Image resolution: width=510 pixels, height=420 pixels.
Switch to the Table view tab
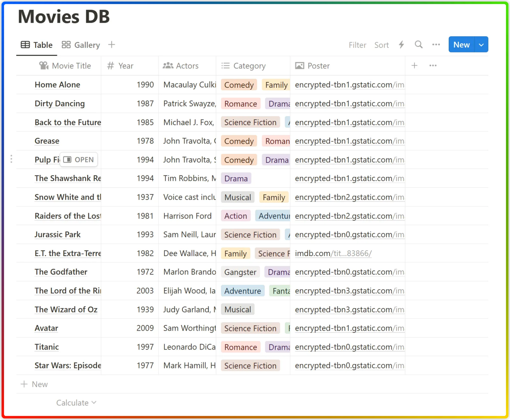36,45
